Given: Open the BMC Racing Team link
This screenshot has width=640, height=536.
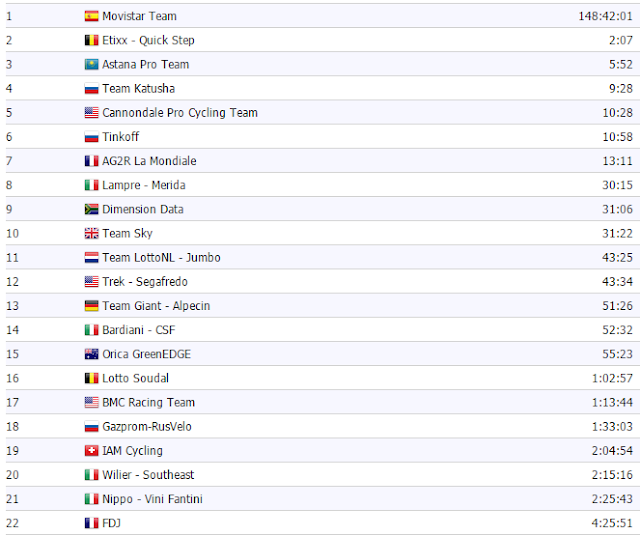Looking at the screenshot, I should 149,403.
